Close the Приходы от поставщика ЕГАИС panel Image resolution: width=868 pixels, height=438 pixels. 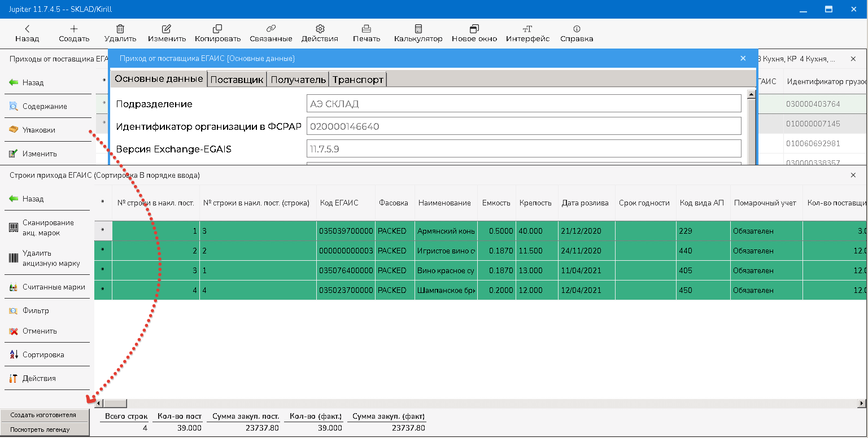coord(853,59)
